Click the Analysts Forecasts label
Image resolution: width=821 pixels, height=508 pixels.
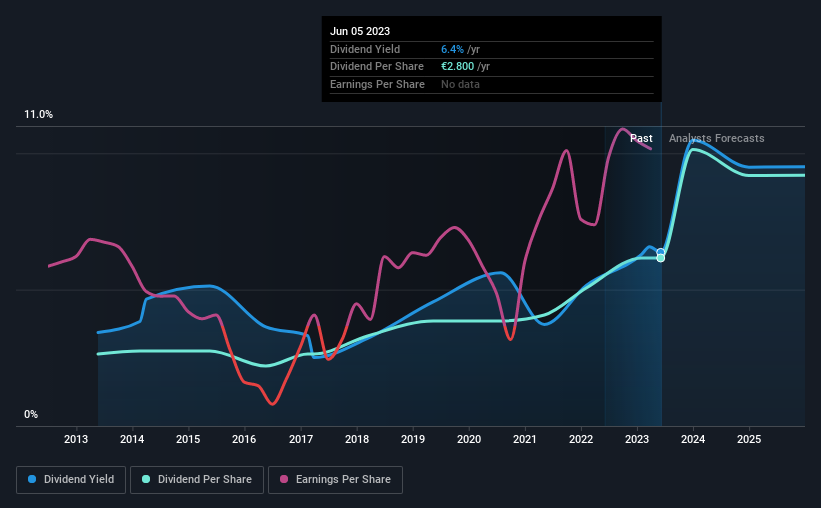[717, 138]
